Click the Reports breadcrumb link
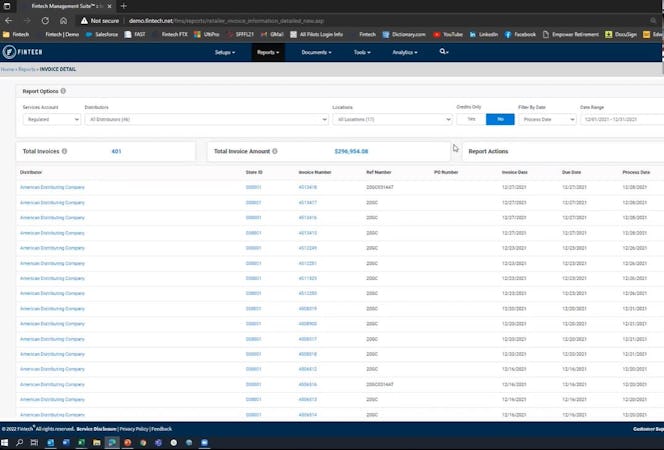 tap(27, 69)
